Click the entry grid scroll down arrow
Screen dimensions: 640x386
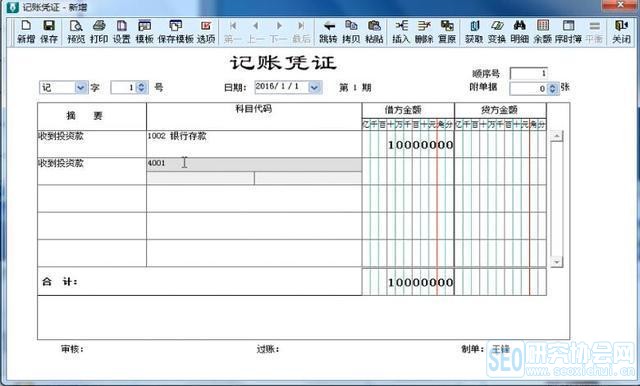pyautogui.click(x=556, y=262)
